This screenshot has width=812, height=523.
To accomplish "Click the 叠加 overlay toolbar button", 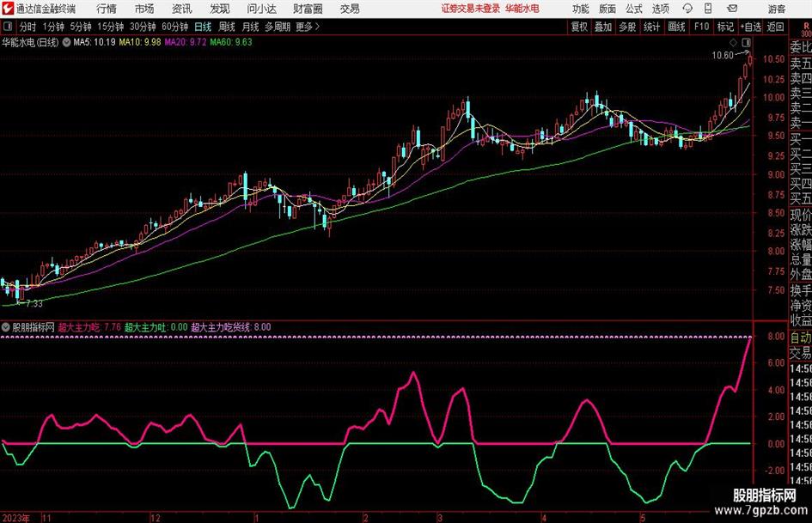I will click(603, 27).
